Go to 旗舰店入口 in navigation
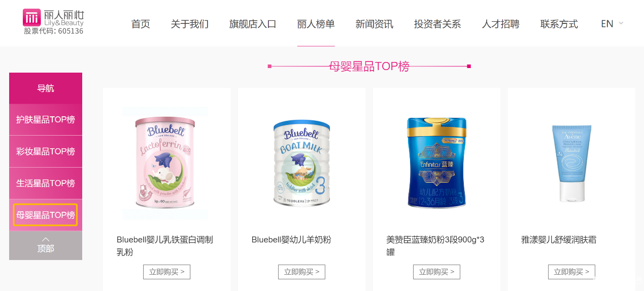644x291 pixels. pos(253,24)
